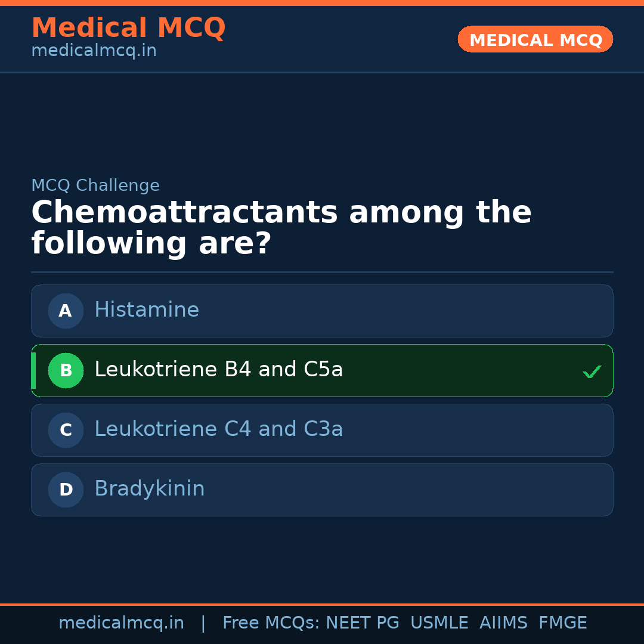644x644 pixels.
Task: Click USMLE in the footer
Action: tap(439, 623)
